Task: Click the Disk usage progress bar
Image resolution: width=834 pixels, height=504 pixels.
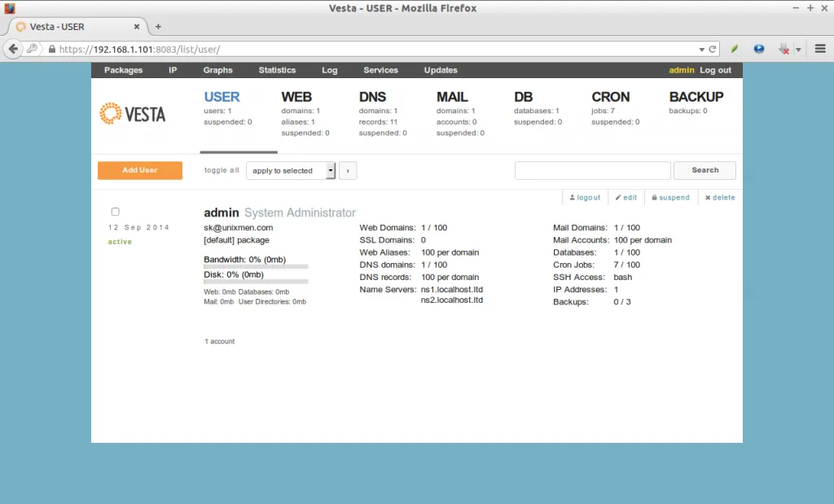Action: tap(256, 281)
